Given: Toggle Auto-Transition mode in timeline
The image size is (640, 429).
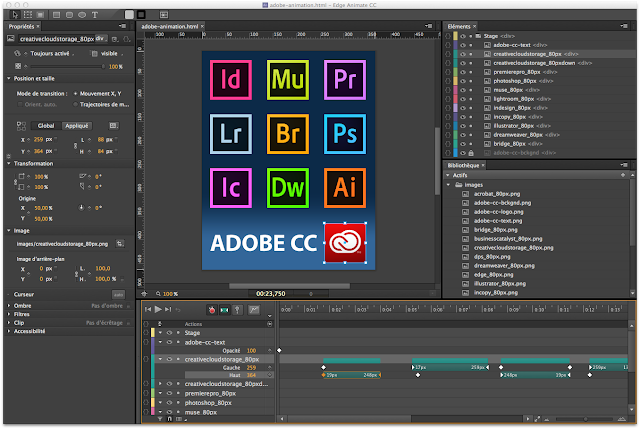Looking at the screenshot, I should point(224,310).
